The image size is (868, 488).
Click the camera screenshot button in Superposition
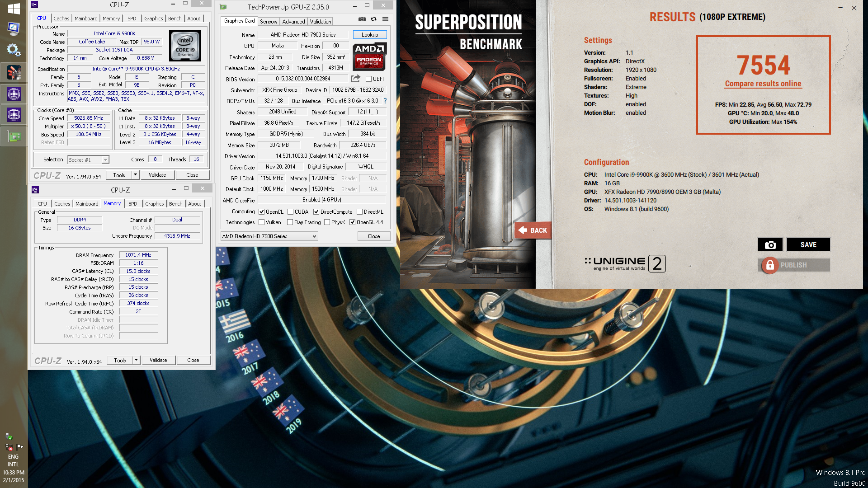pyautogui.click(x=770, y=244)
